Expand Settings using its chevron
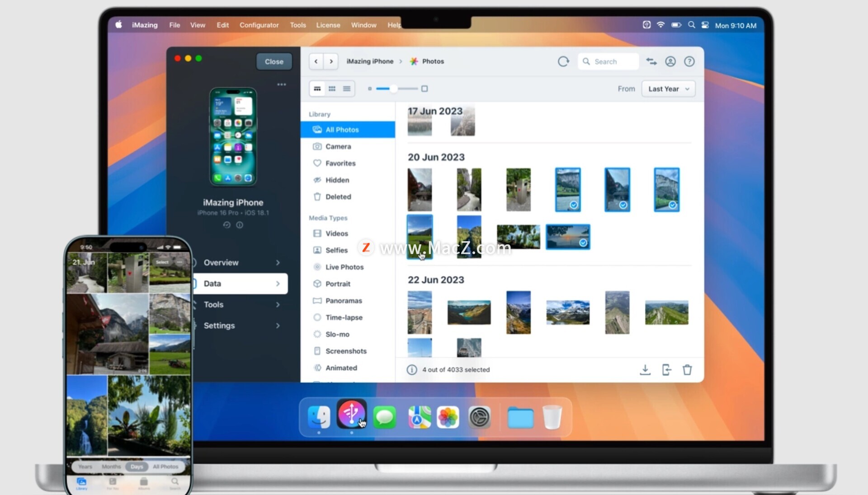Screen dimensions: 868x495 (278, 326)
